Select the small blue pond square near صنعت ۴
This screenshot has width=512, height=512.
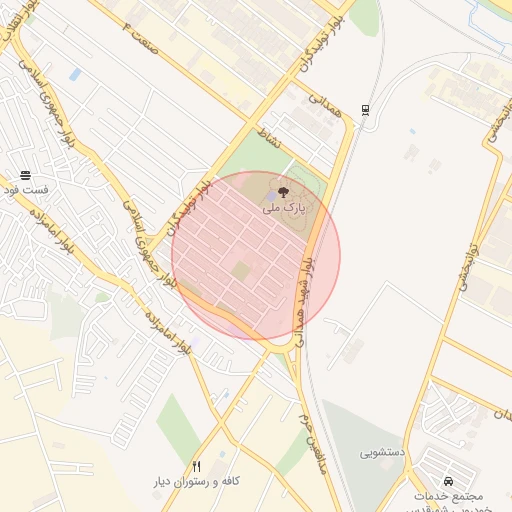(75, 74)
